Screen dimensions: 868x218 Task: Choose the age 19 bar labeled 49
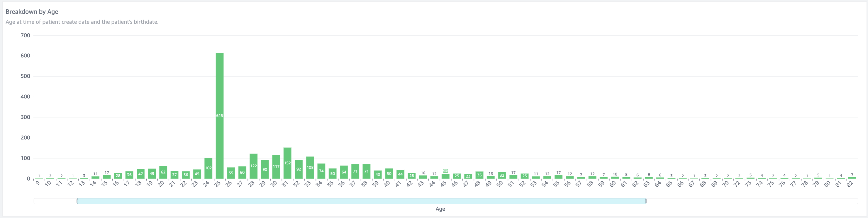click(x=152, y=174)
